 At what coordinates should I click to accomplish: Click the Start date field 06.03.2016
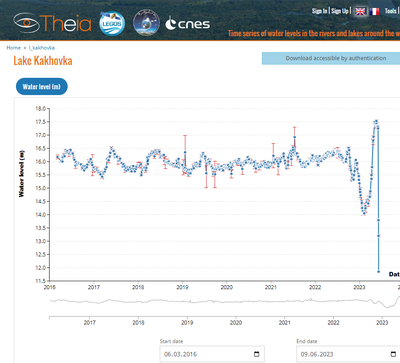(x=212, y=354)
